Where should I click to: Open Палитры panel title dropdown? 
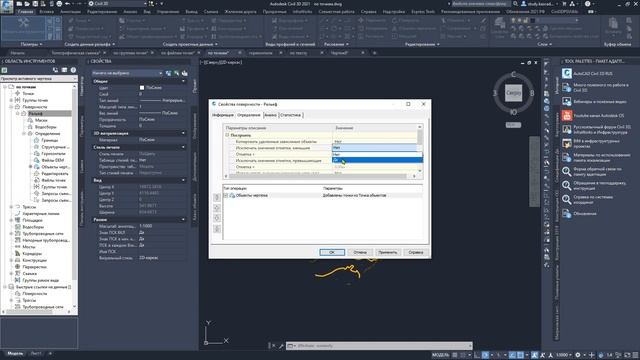click(x=31, y=44)
